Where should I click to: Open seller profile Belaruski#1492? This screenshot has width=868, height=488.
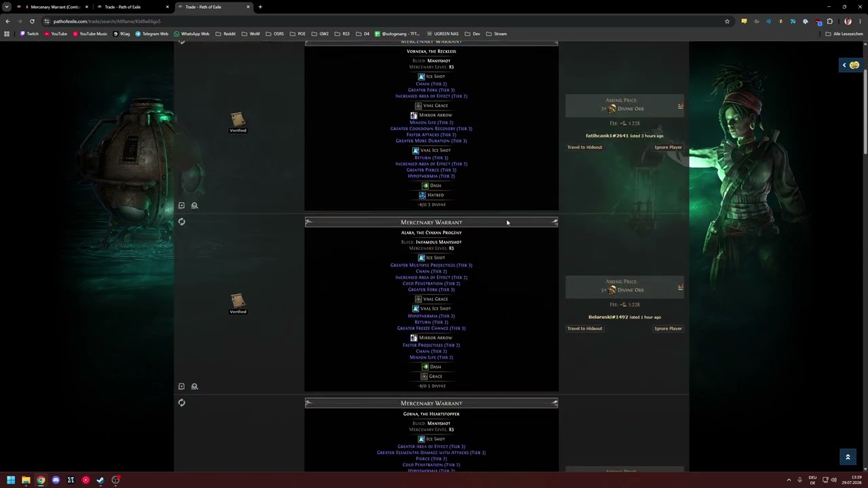[608, 317]
